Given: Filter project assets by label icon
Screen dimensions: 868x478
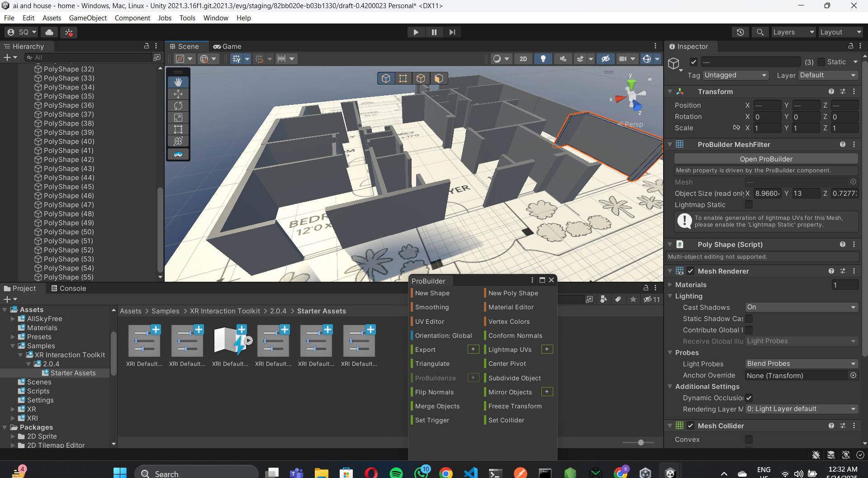Looking at the screenshot, I should [618, 299].
